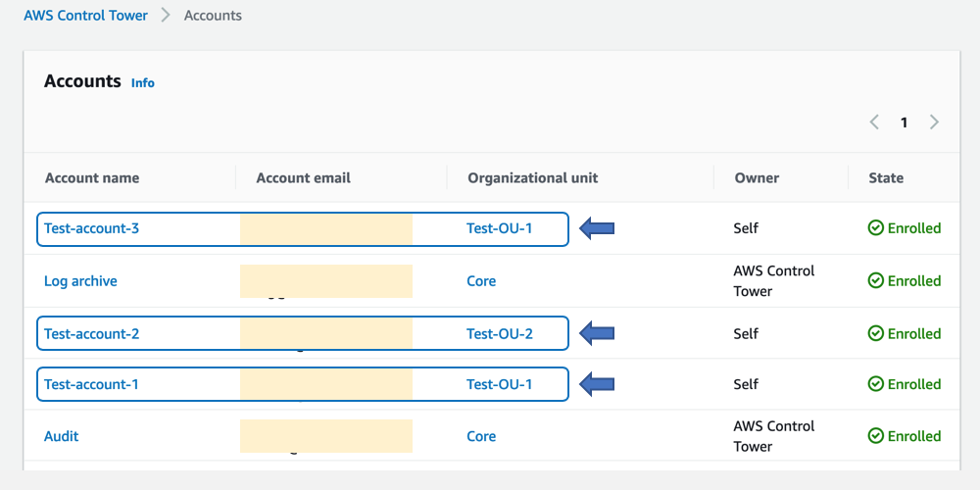Open Core organizational unit for Log archive
The width and height of the screenshot is (980, 490).
point(481,281)
